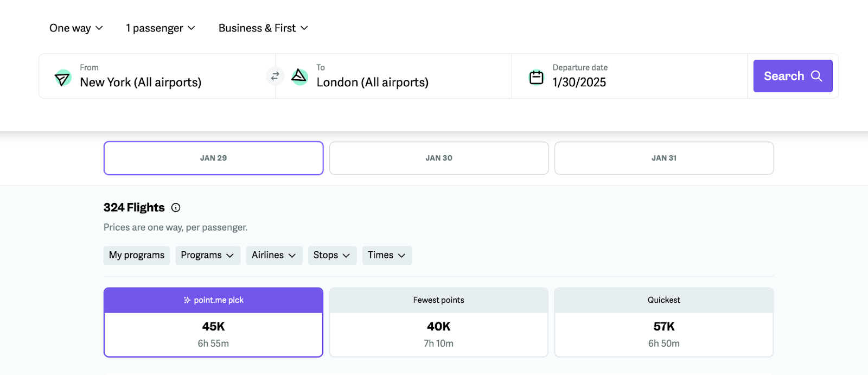Click the sparkle icon on point.me pick

click(187, 300)
